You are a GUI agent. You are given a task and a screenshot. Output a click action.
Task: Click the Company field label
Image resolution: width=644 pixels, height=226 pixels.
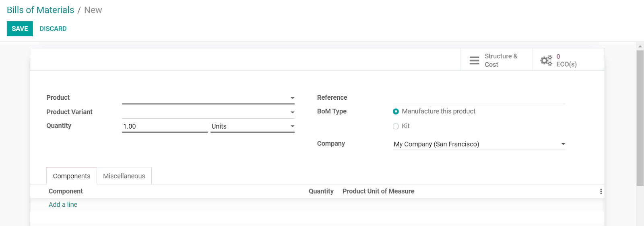(x=331, y=144)
